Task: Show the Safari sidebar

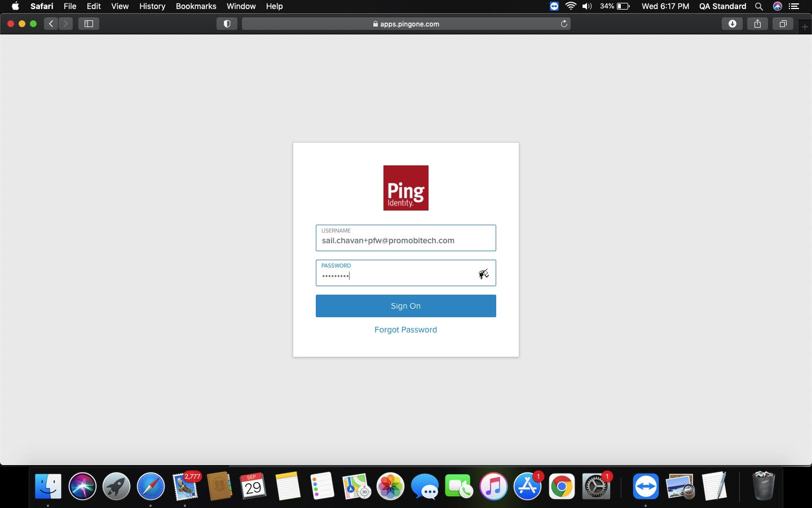Action: [x=89, y=24]
